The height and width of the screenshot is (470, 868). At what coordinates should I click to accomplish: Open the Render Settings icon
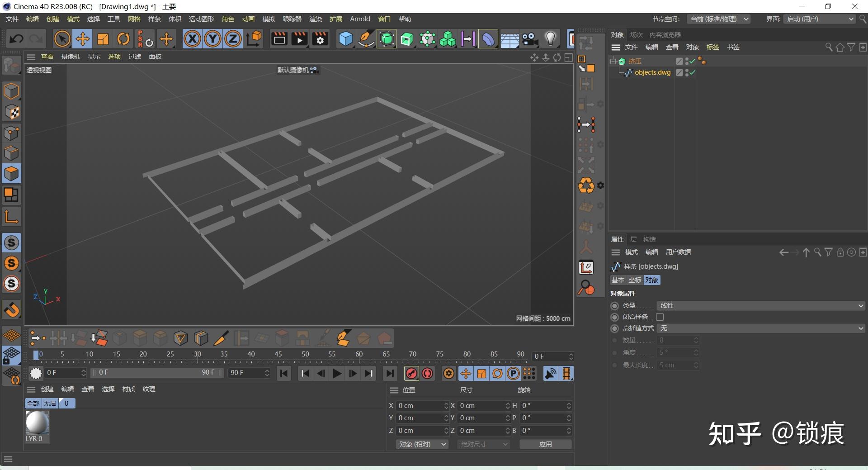coord(320,39)
